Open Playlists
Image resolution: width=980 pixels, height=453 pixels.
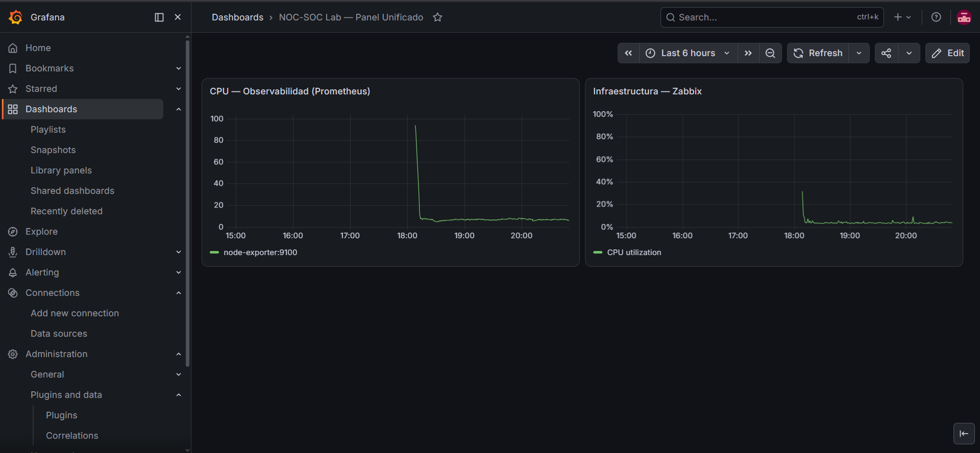pos(48,130)
